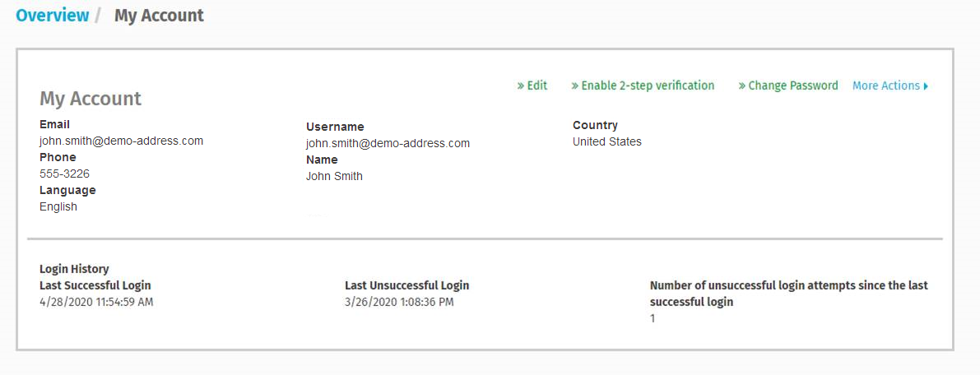Click the last successful login timestamp
This screenshot has width=980, height=375.
tap(96, 302)
